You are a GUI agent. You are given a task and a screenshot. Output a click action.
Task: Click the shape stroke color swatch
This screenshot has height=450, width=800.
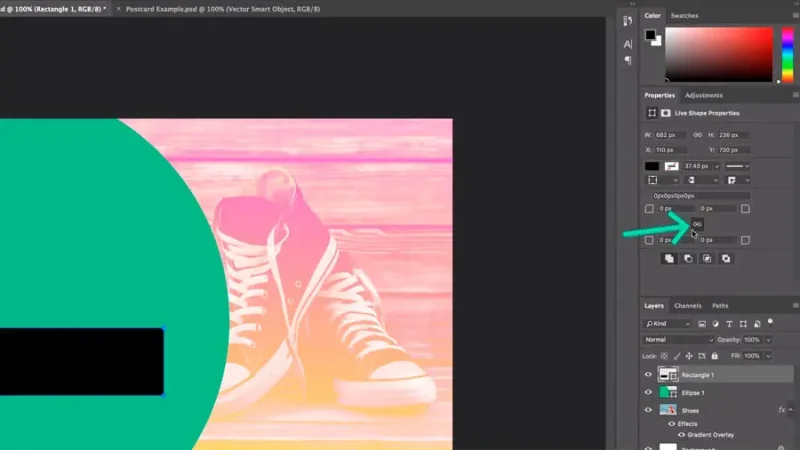coord(671,166)
